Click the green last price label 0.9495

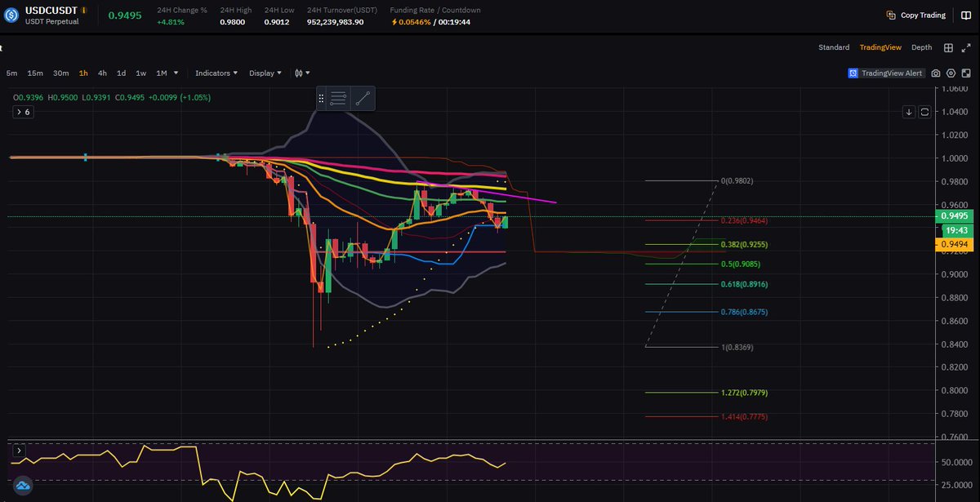(954, 215)
